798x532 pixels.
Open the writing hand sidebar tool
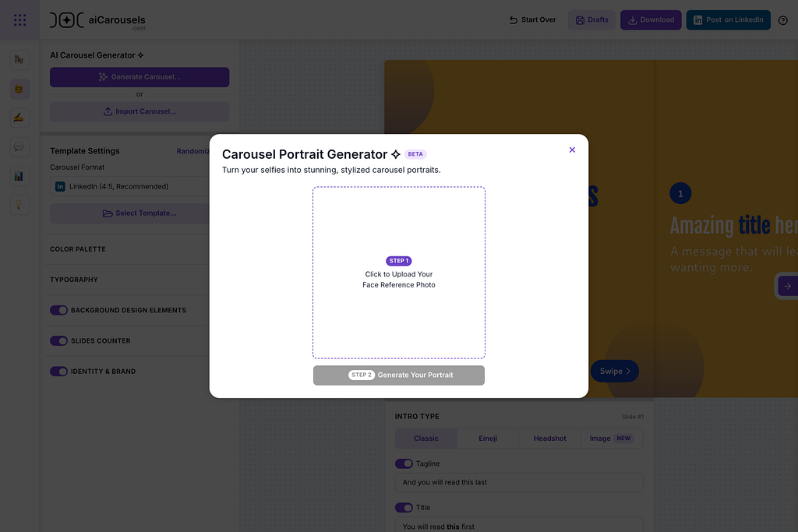pyautogui.click(x=19, y=118)
